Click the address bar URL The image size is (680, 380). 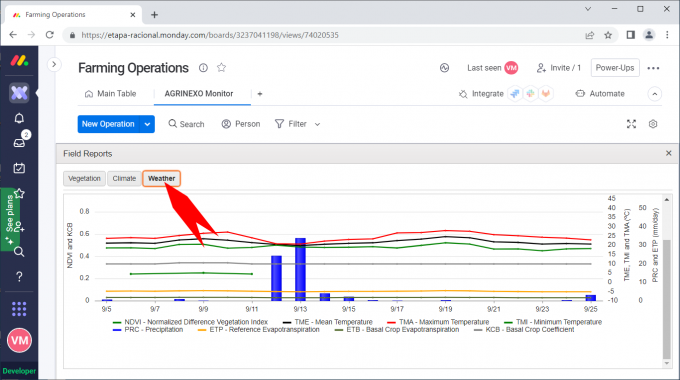[210, 35]
